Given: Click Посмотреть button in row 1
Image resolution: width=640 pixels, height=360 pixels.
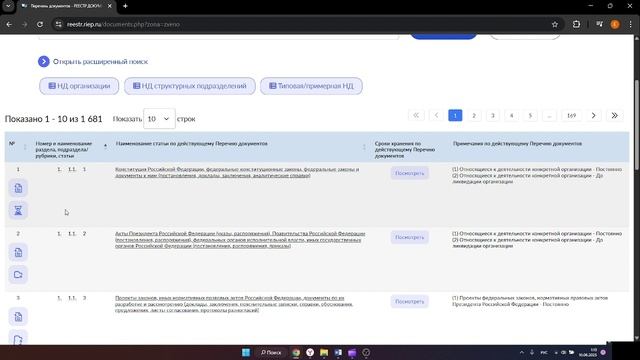Looking at the screenshot, I should pyautogui.click(x=409, y=173).
